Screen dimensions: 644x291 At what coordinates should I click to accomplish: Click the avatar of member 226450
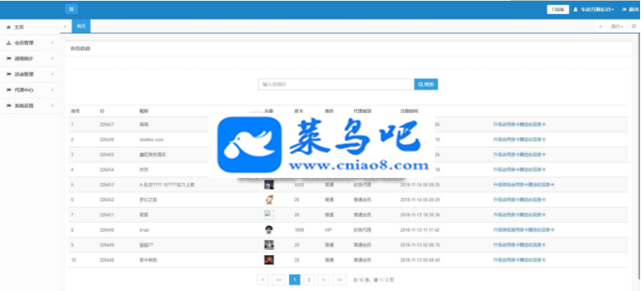coord(269,230)
